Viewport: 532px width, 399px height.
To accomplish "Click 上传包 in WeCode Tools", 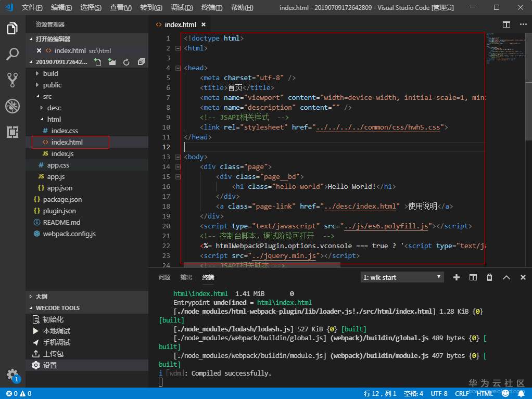I will (x=53, y=354).
